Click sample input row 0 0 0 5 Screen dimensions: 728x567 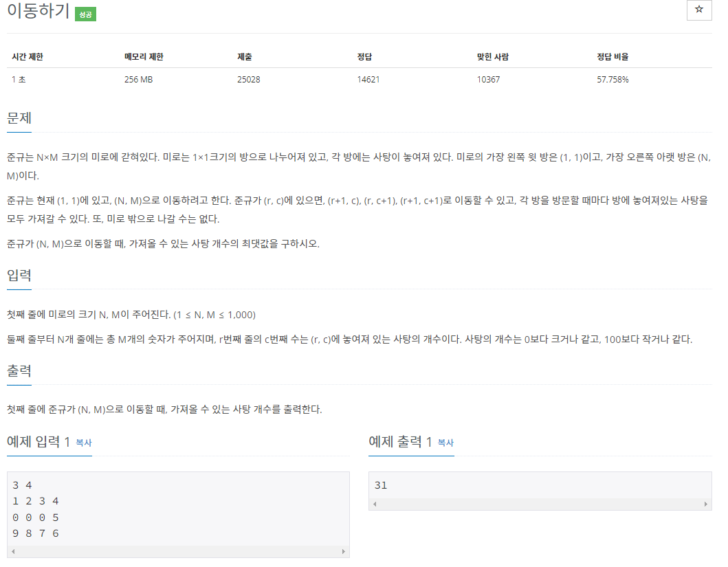[x=36, y=518]
